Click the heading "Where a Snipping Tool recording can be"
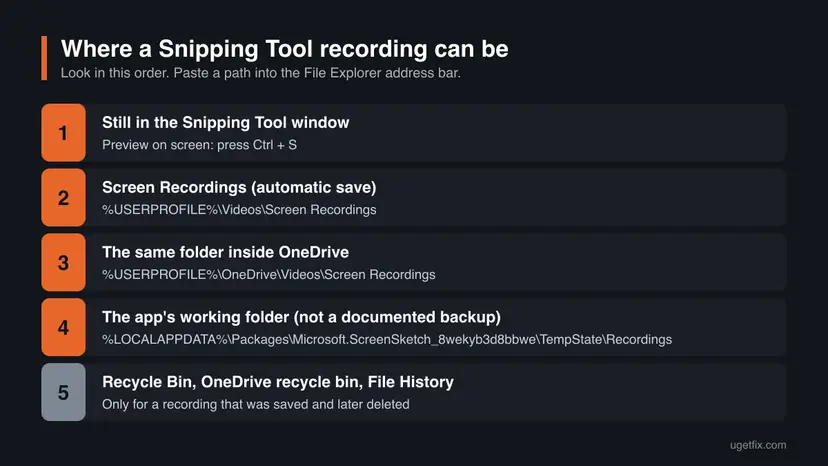The image size is (828, 466). coord(285,49)
